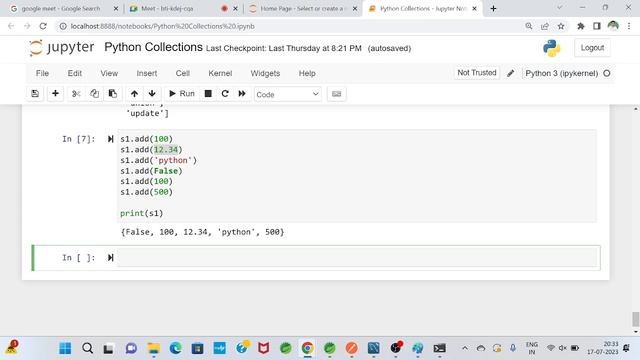
Task: Open the Chrome profile avatar
Action: (613, 26)
